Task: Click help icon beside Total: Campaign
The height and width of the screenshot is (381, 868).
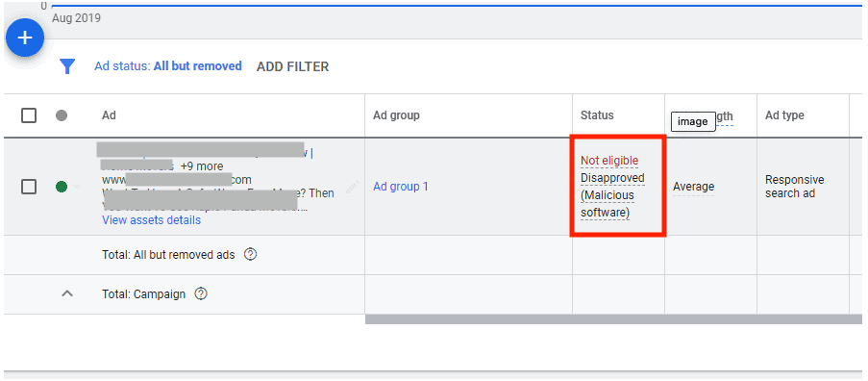Action: [x=201, y=294]
